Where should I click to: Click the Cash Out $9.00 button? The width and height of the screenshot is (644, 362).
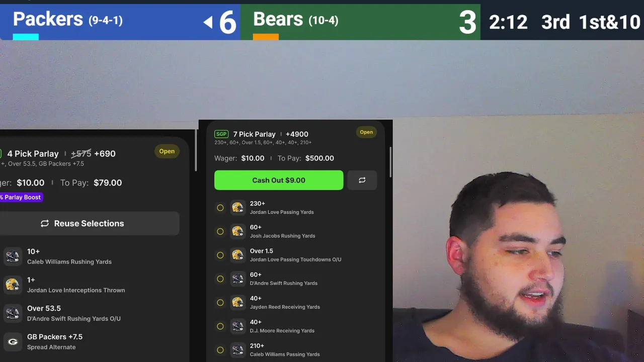tap(279, 180)
